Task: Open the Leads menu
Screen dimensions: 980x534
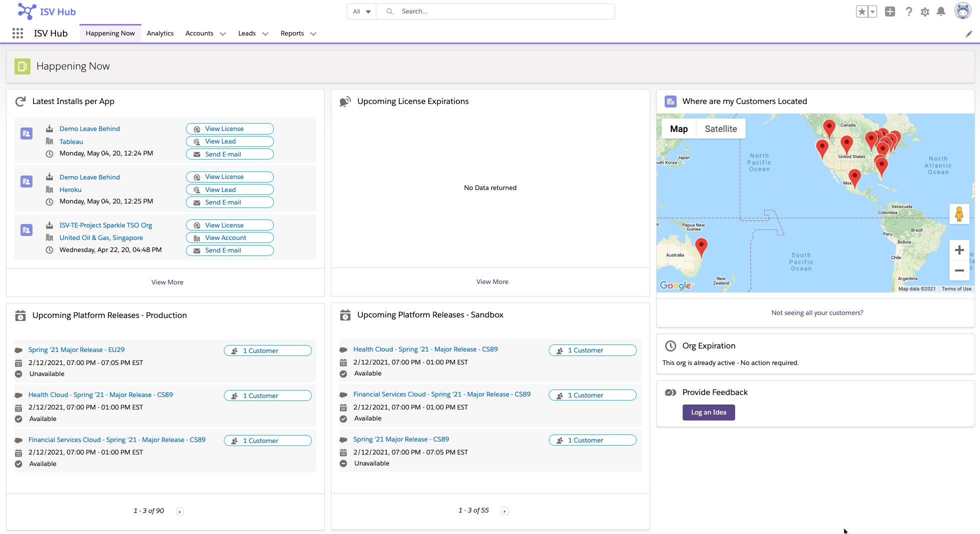Action: pos(265,33)
